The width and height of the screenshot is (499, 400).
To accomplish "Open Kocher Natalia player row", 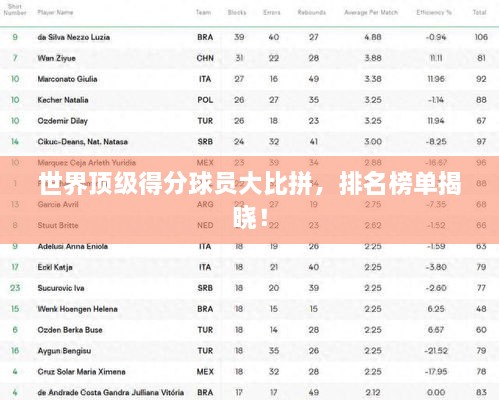I will click(249, 100).
